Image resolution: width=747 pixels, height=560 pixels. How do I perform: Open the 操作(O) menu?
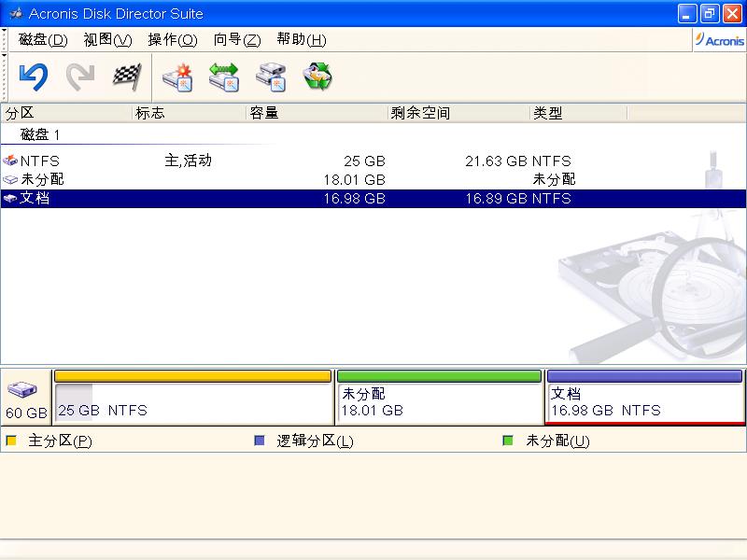(x=173, y=39)
